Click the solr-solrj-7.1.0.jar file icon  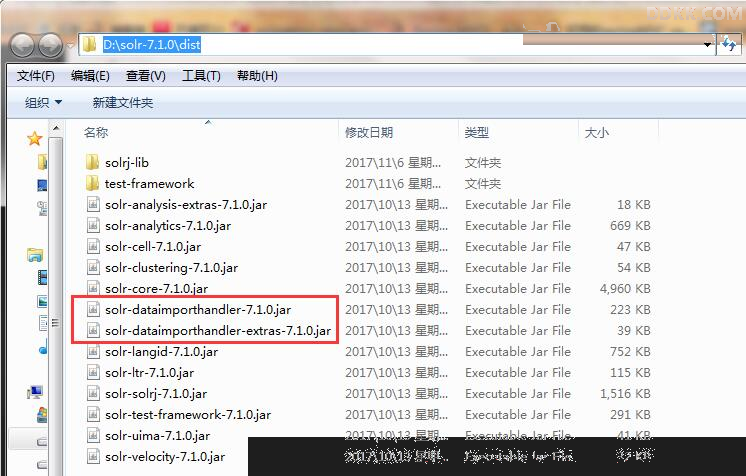[93, 393]
